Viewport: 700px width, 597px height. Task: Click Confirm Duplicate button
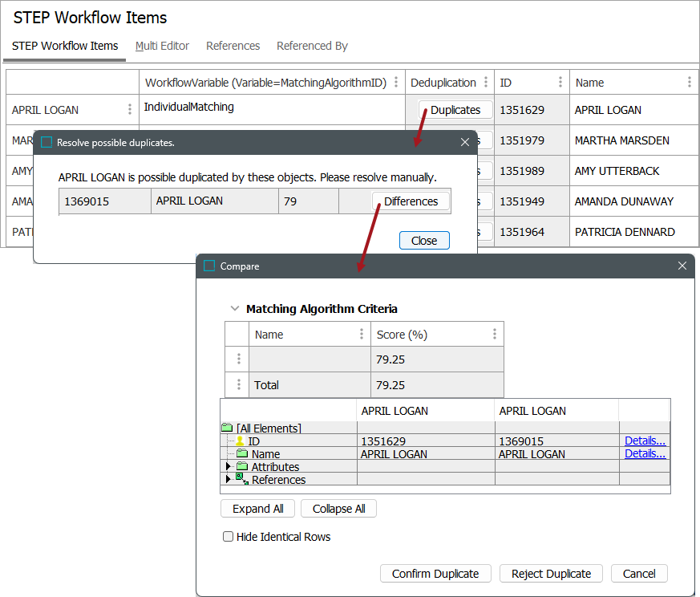click(435, 574)
